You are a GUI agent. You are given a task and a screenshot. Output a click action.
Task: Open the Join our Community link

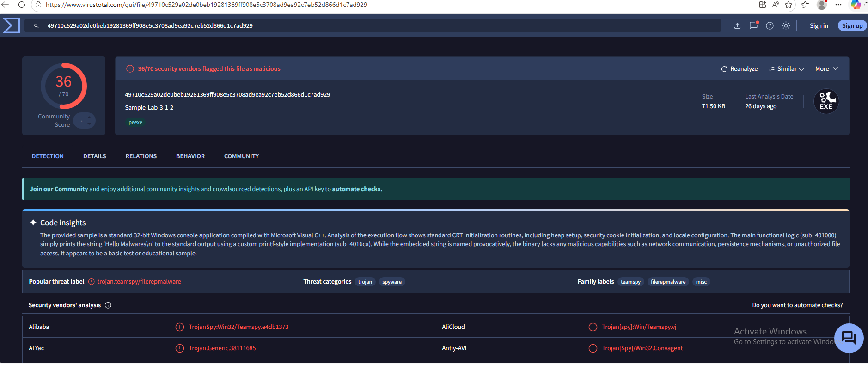[x=59, y=189]
